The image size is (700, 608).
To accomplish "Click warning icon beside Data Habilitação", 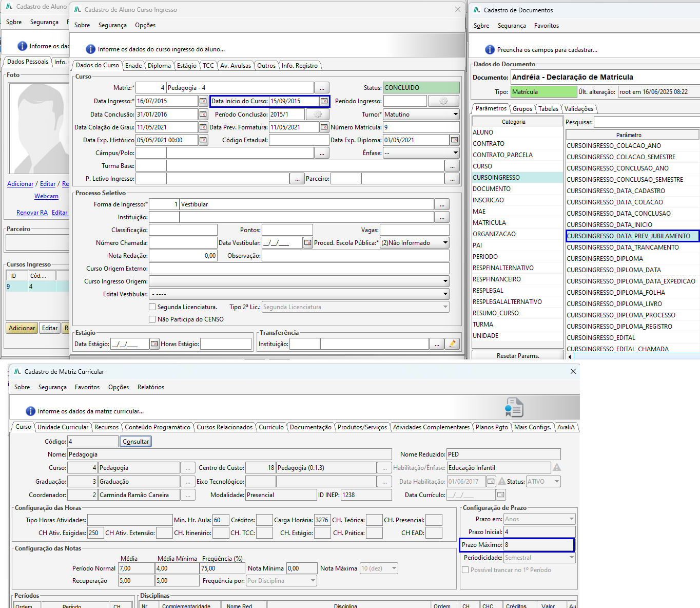I will 502,481.
